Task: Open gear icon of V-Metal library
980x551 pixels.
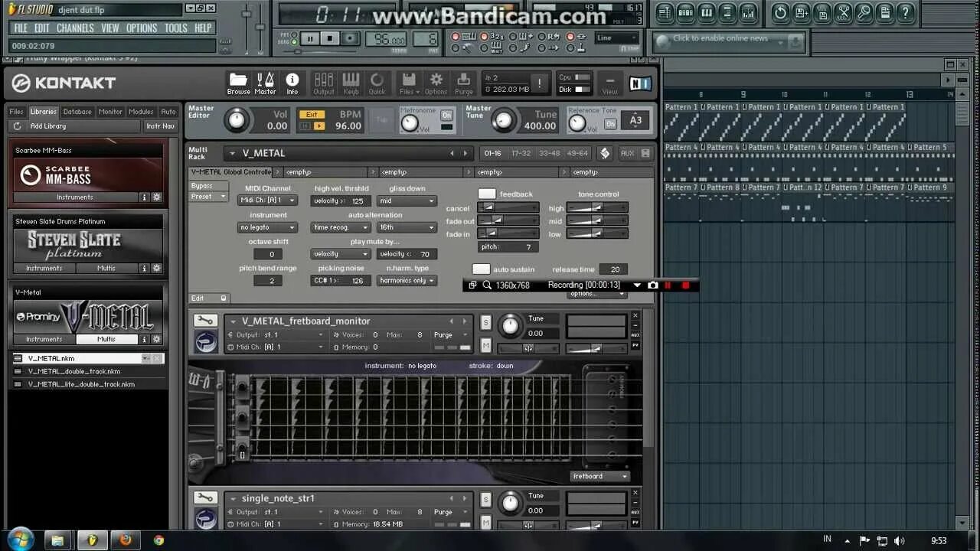Action: point(157,339)
